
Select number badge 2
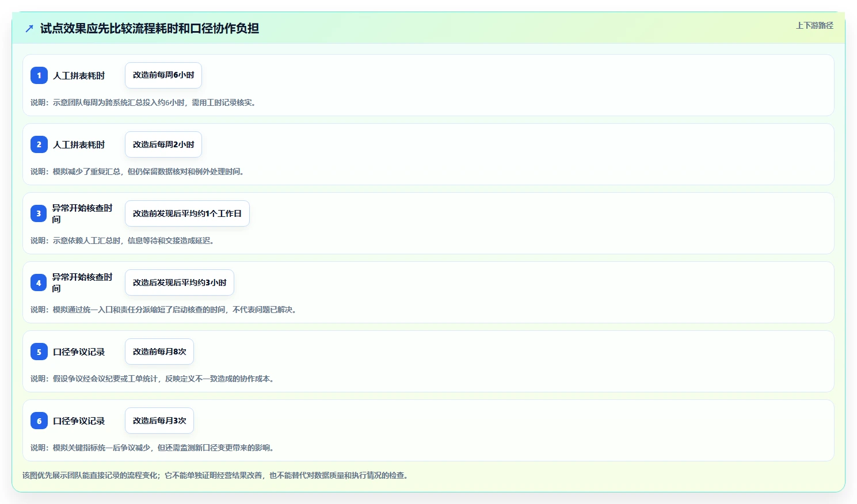pos(39,144)
